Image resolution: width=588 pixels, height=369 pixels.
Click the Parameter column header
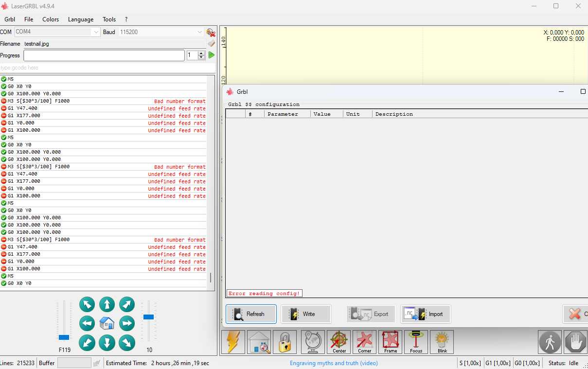287,114
